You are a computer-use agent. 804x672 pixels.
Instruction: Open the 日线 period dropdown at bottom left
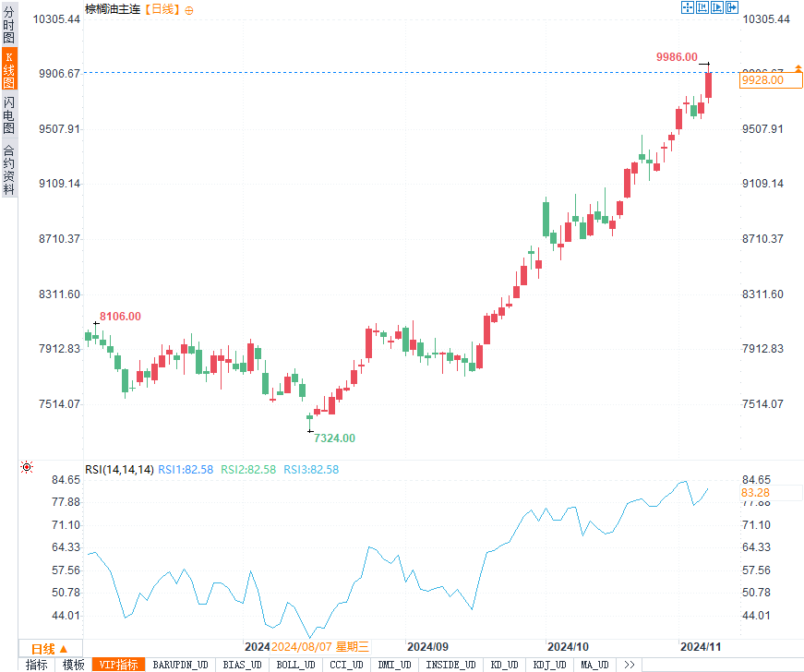pyautogui.click(x=50, y=648)
